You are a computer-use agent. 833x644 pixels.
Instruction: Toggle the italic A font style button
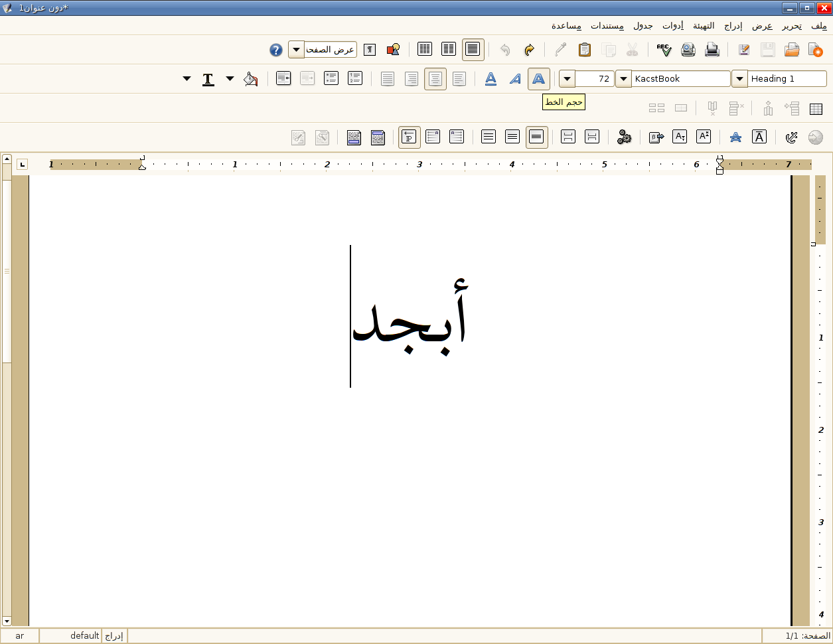(x=515, y=79)
